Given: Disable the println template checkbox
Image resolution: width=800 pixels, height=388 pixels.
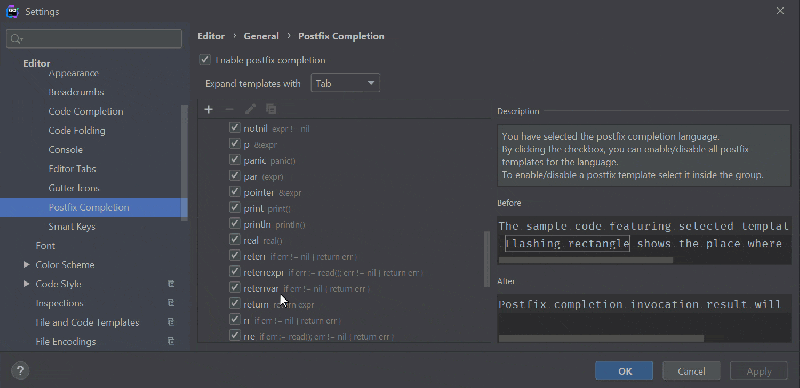Looking at the screenshot, I should pos(235,223).
